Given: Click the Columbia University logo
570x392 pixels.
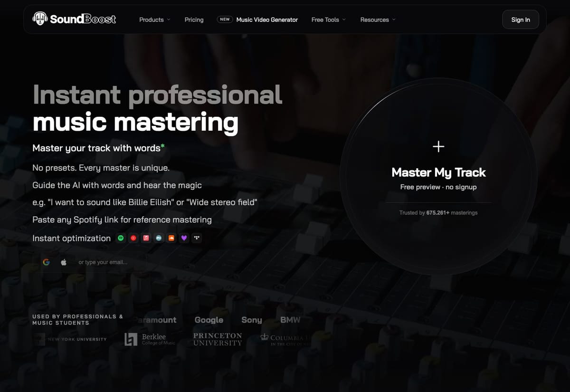Looking at the screenshot, I should pyautogui.click(x=285, y=339).
